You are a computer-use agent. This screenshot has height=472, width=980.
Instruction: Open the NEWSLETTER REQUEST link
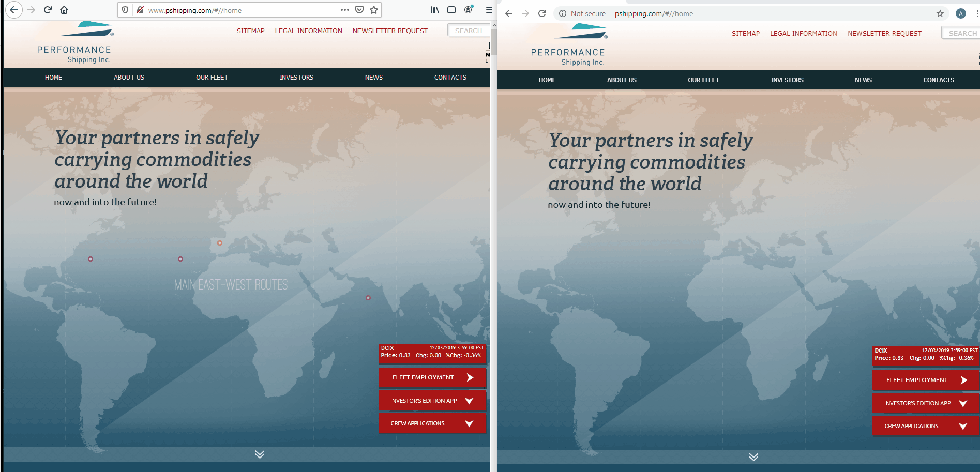(x=390, y=31)
